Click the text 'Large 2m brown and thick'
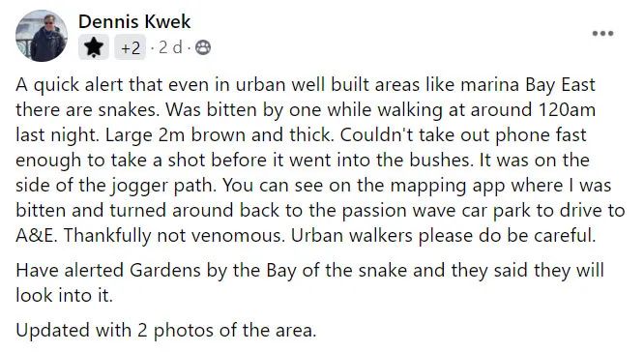Viewport: 644px width, 352px height. [x=219, y=135]
